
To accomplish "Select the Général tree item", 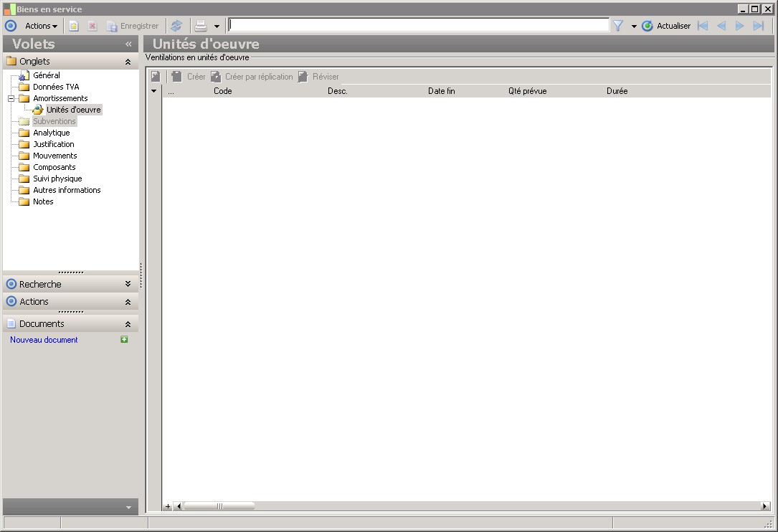I will click(46, 75).
